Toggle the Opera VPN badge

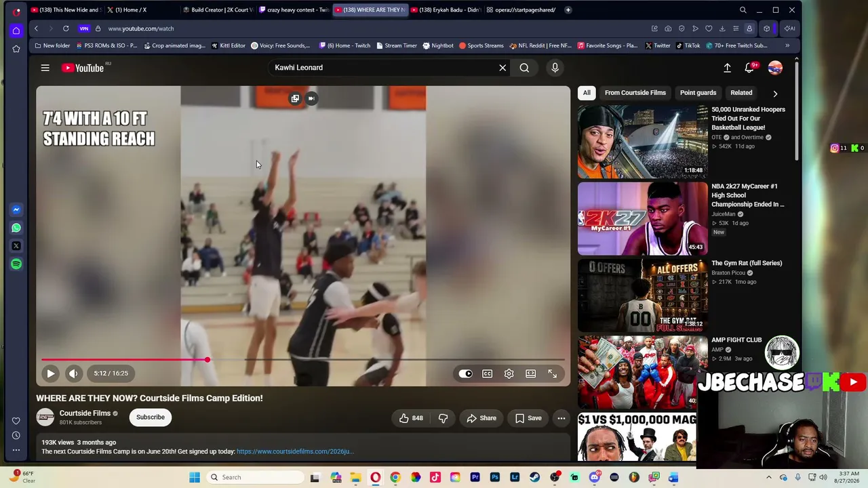[x=84, y=28]
